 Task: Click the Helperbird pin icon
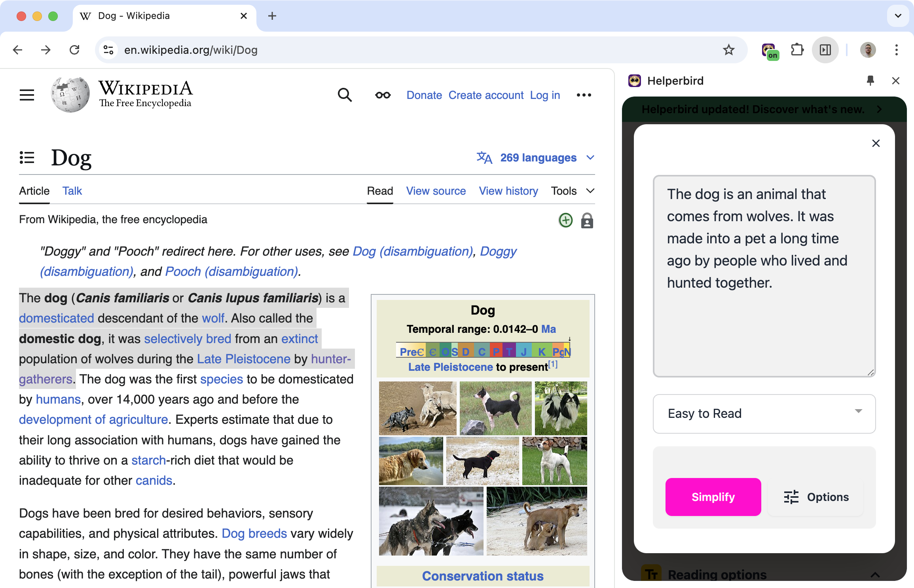(x=870, y=81)
